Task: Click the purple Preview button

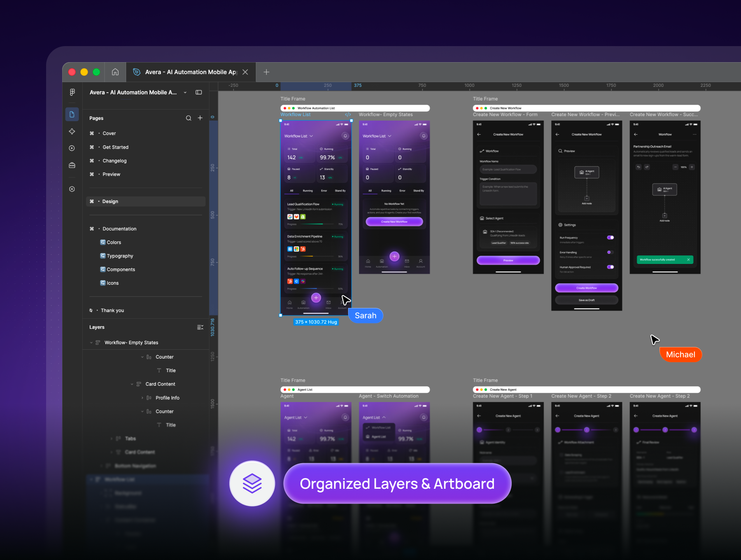Action: (508, 260)
